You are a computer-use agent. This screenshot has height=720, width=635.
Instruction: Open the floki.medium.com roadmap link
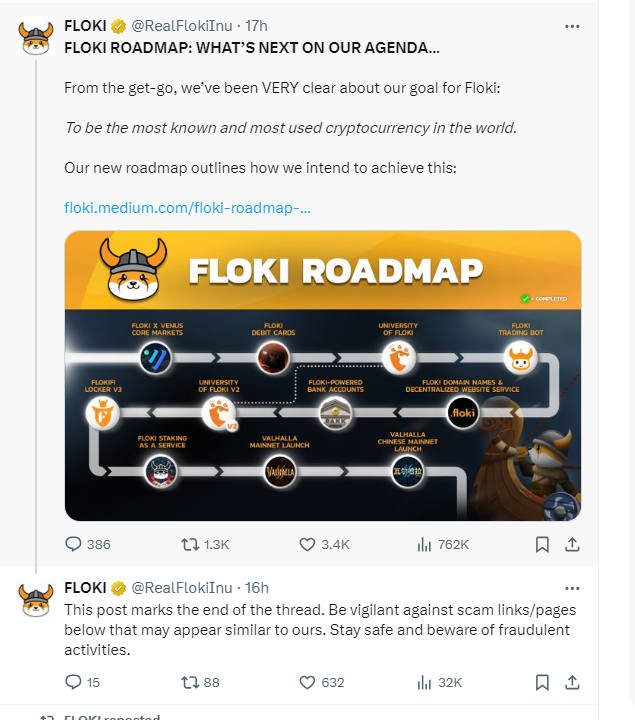pos(187,208)
